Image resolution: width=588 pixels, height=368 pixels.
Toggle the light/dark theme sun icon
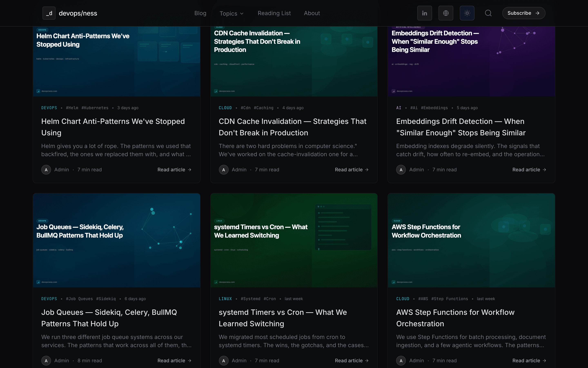point(467,13)
